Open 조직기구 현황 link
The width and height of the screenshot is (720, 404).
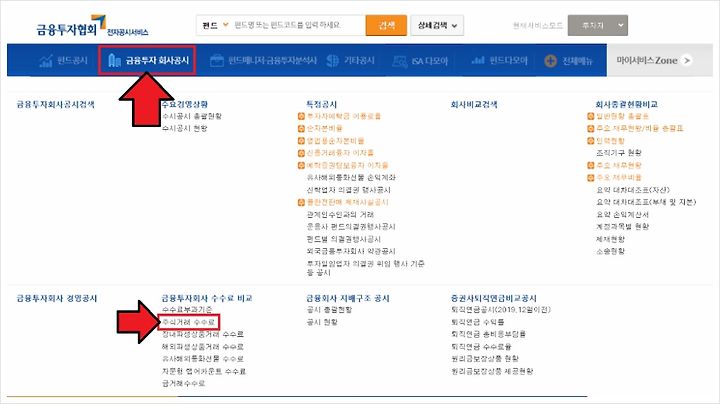click(619, 152)
